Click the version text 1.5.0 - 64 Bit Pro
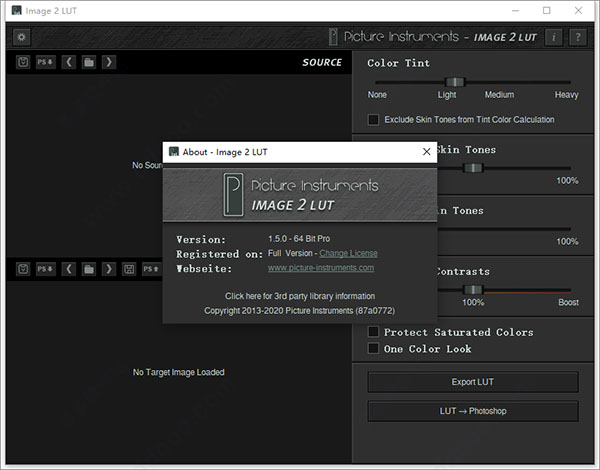This screenshot has width=600, height=470. click(299, 239)
